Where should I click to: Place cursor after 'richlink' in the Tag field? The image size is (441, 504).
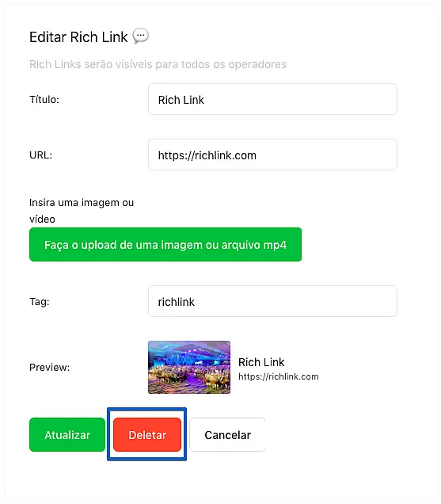point(196,302)
